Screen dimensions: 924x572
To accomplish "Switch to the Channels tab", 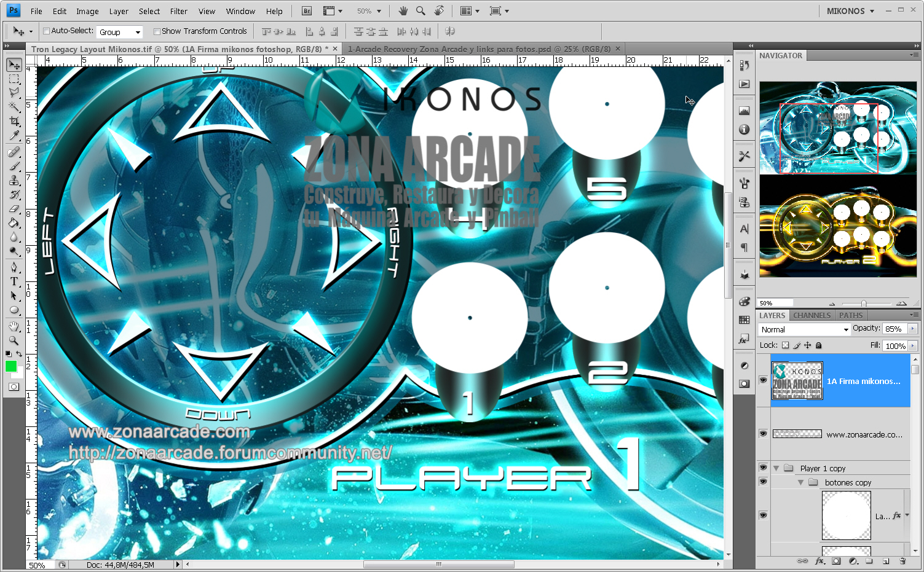I will pos(811,315).
